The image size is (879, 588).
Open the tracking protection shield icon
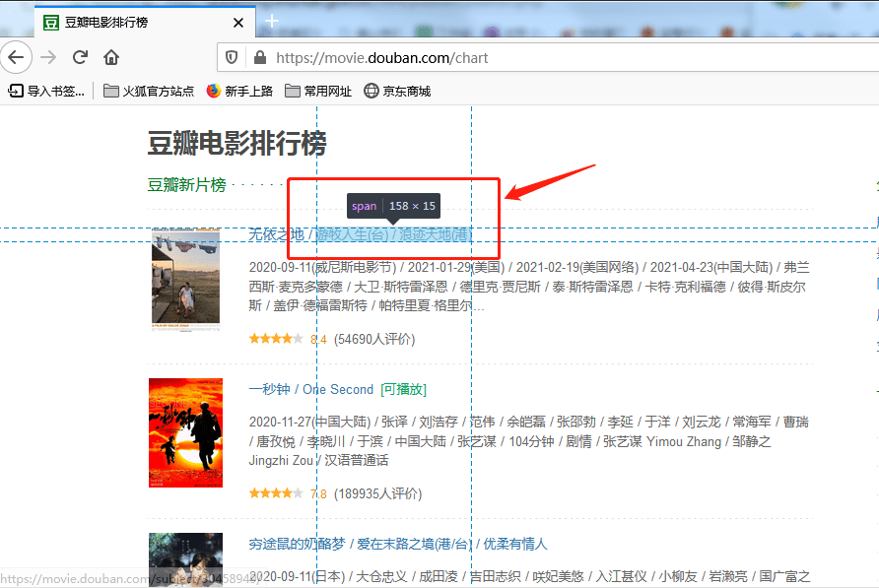pyautogui.click(x=232, y=57)
